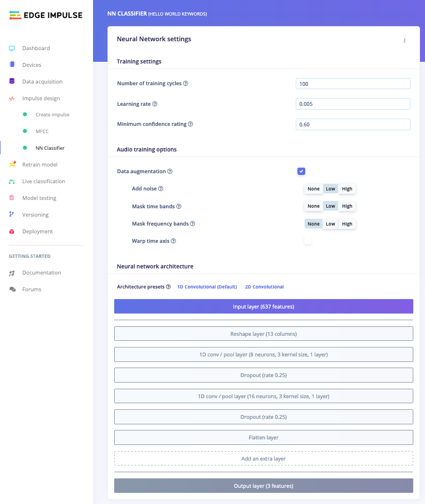Go to Live classification page
This screenshot has height=504, width=425.
pyautogui.click(x=43, y=182)
